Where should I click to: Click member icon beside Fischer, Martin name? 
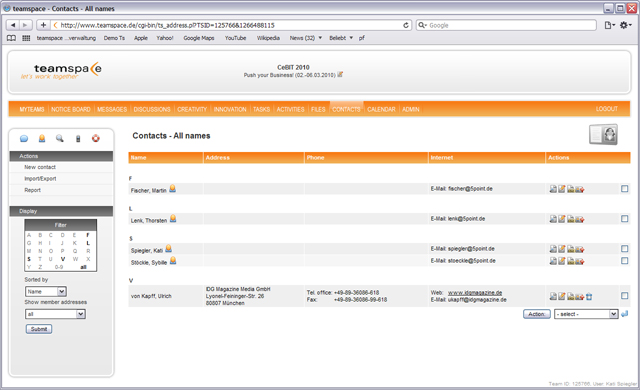click(173, 188)
